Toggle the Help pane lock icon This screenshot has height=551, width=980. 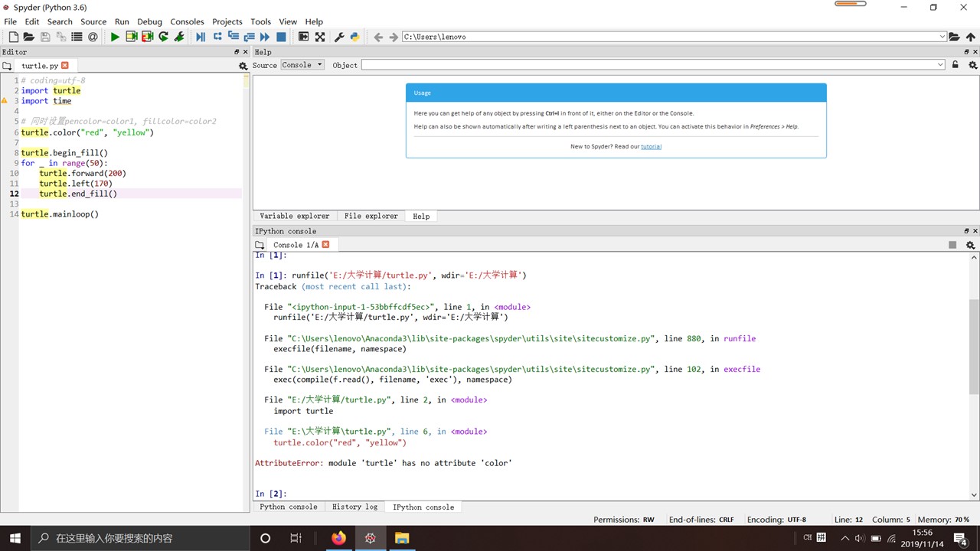pyautogui.click(x=955, y=65)
